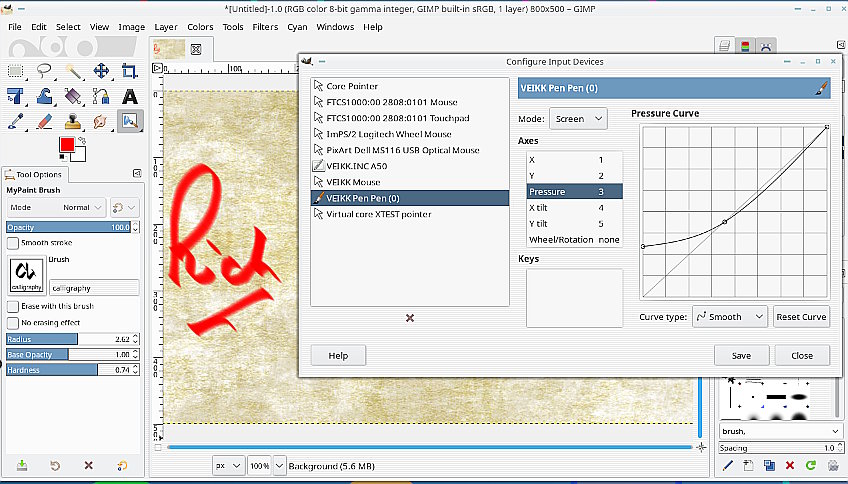Select the Bucket Fill gradient tool
The width and height of the screenshot is (848, 484).
pos(72,96)
